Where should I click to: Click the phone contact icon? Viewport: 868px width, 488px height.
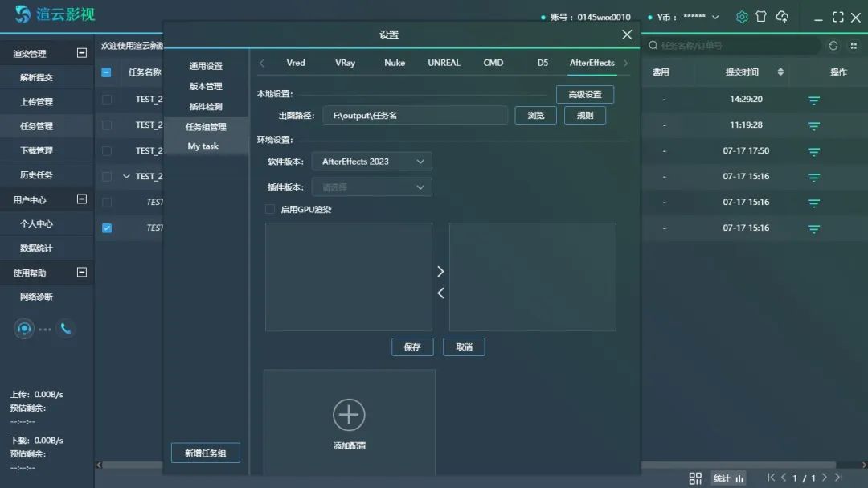(65, 329)
